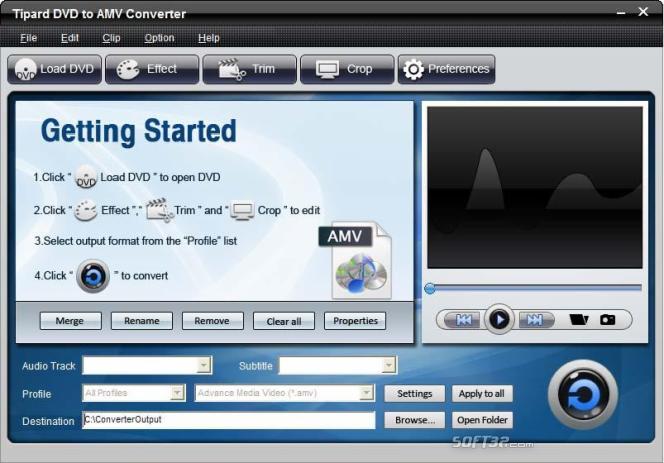The width and height of the screenshot is (664, 463).
Task: Open snapshot folder icon in player
Action: pos(578,319)
